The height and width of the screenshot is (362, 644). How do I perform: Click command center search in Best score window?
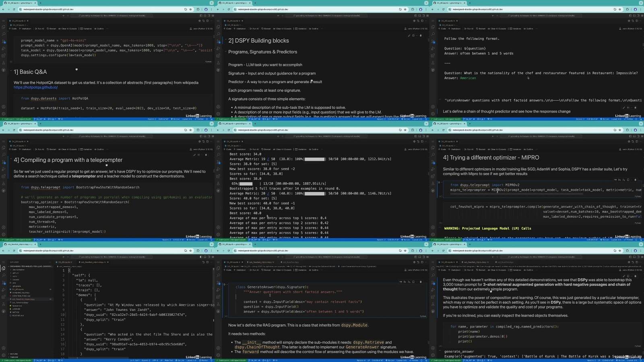(x=326, y=136)
